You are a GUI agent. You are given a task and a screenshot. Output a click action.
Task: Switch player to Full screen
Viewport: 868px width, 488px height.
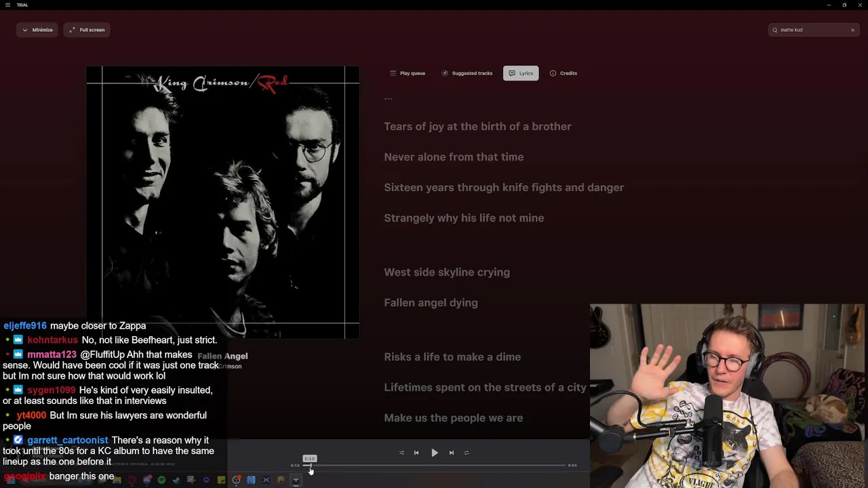(x=87, y=30)
